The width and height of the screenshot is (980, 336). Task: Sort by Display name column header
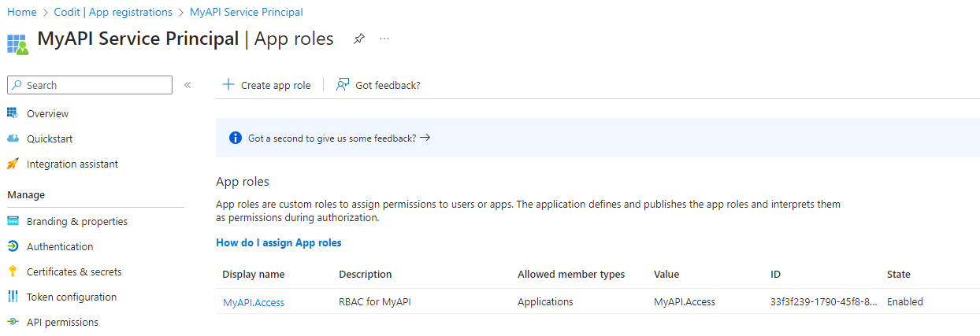coord(254,274)
